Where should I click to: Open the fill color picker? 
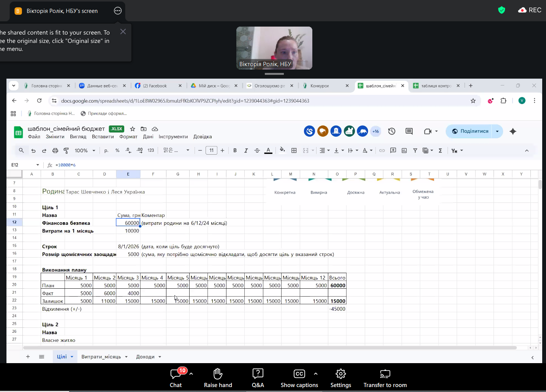282,151
